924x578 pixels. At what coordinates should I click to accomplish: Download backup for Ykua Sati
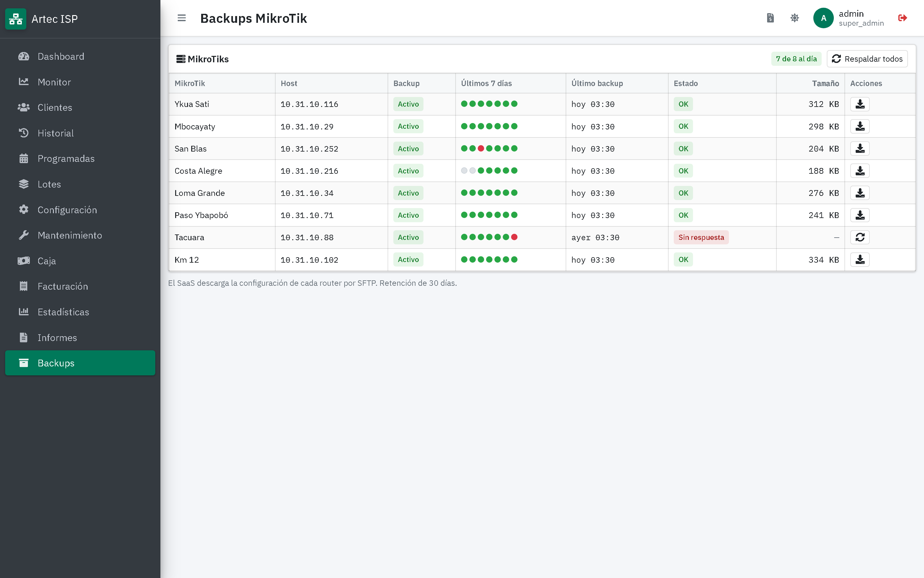(860, 104)
